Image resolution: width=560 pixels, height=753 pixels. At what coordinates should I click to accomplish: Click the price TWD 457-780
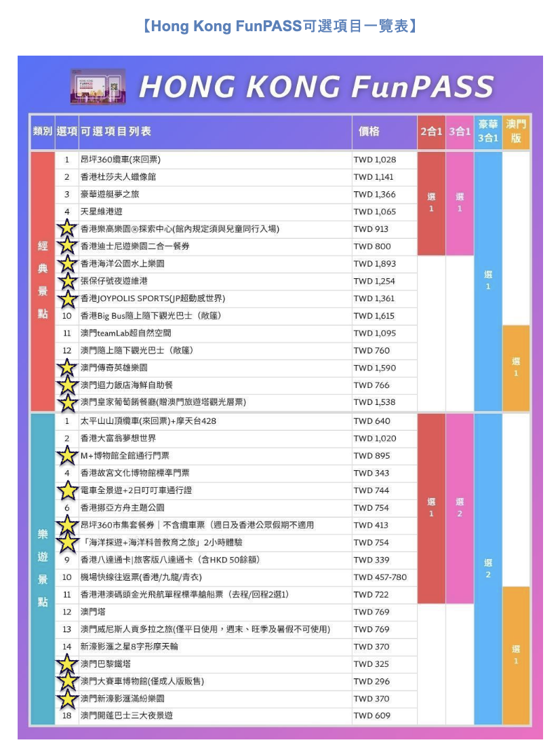380,577
